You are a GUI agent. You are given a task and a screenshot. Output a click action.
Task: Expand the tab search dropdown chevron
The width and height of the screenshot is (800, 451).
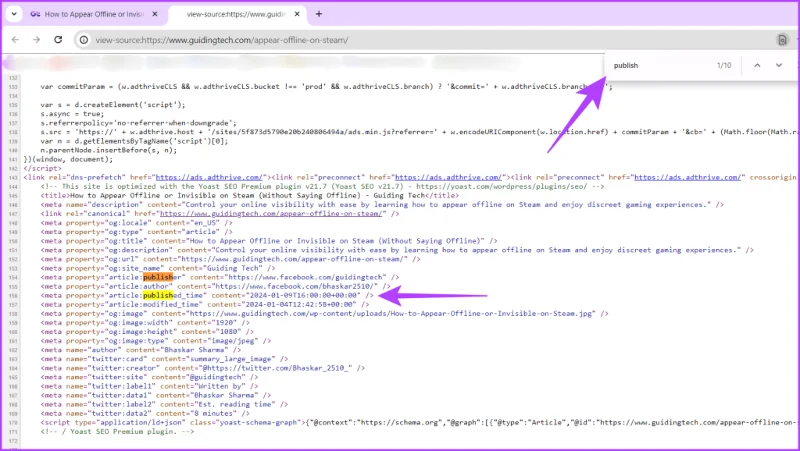tap(14, 14)
